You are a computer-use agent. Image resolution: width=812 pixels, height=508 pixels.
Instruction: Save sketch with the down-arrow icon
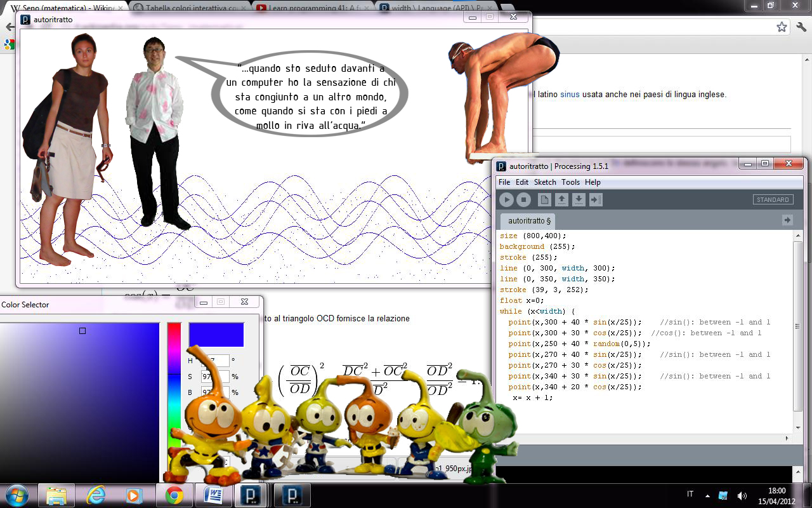(x=579, y=200)
